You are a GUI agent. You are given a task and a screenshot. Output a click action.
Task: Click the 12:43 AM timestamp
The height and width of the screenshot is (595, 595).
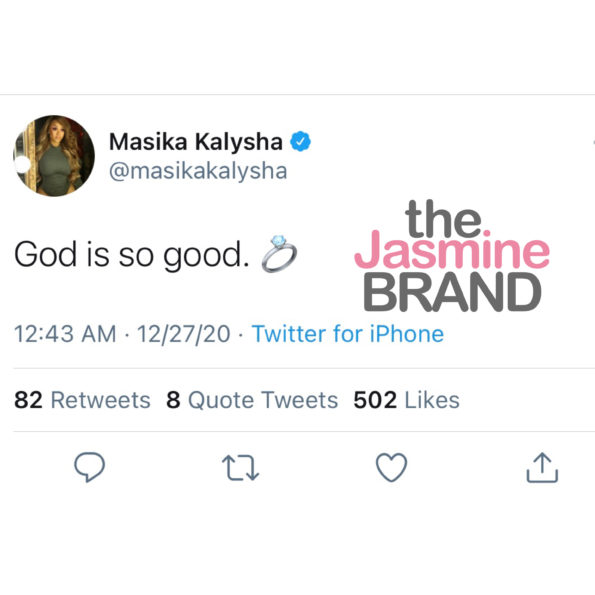65,334
